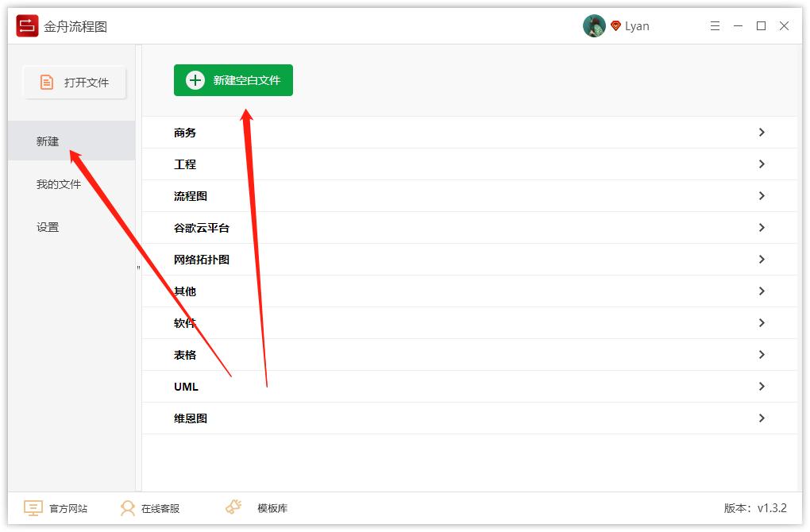810x532 pixels.
Task: Expand the 商务 template category
Action: (762, 132)
